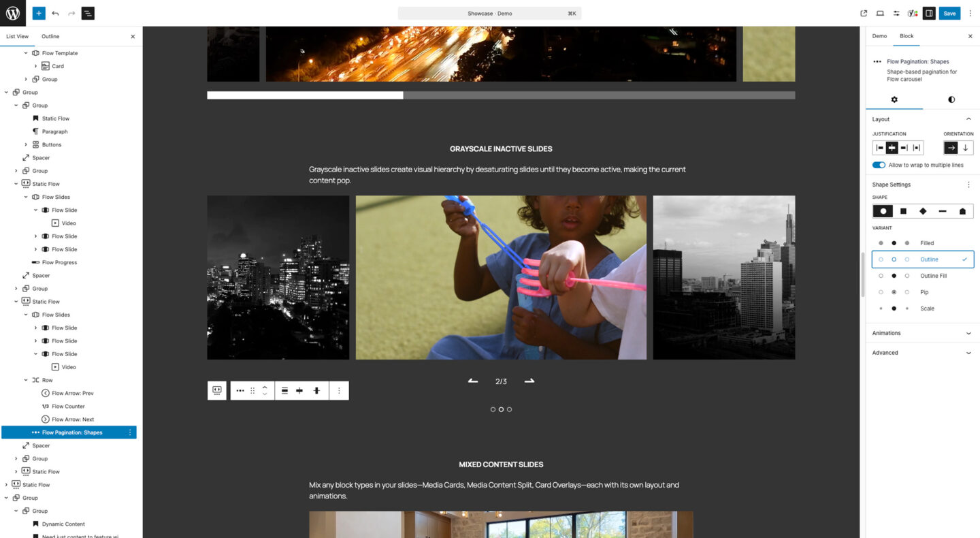980x538 pixels.
Task: Switch to the Outline tab
Action: [50, 36]
